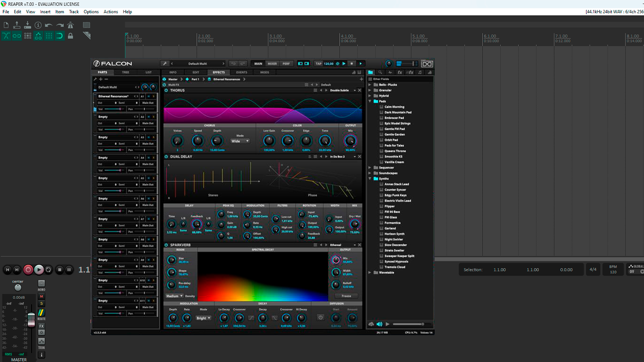
Task: Bypass the DUAL DELAY power button
Action: [166, 156]
